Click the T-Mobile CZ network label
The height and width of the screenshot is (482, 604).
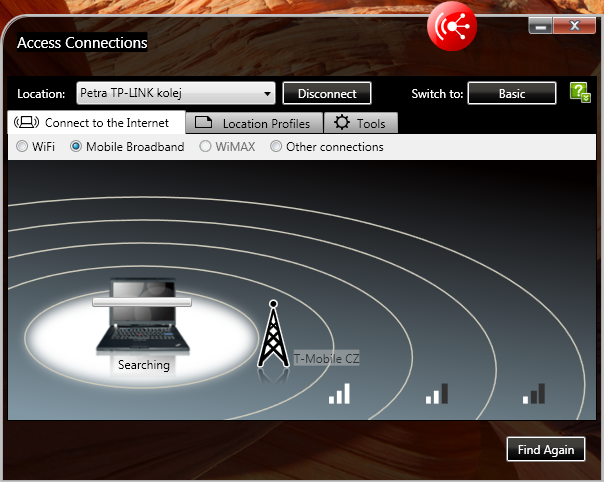tap(325, 358)
